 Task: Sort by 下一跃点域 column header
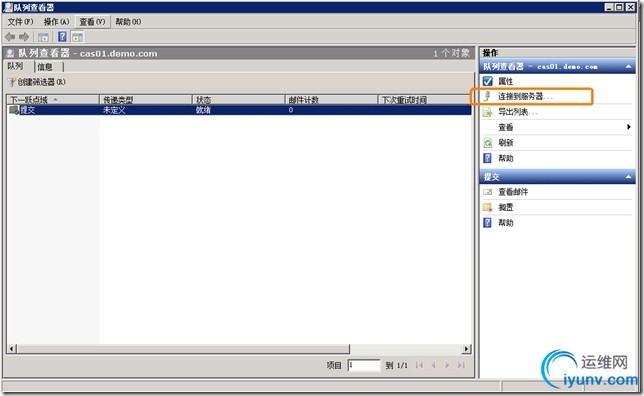[x=53, y=99]
